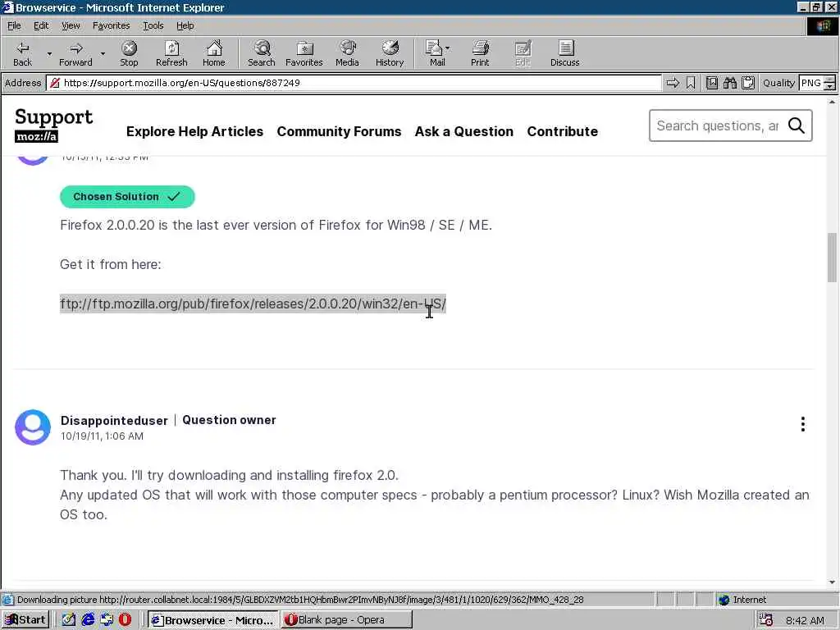Click the Mail toolbar button
This screenshot has width=840, height=630.
coord(435,53)
